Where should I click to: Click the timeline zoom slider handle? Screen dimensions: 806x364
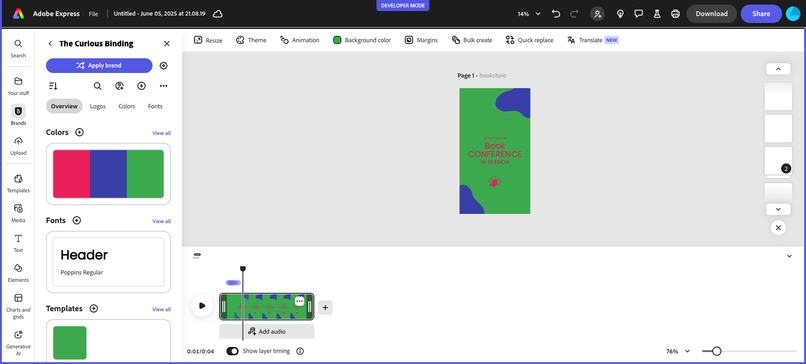point(716,351)
